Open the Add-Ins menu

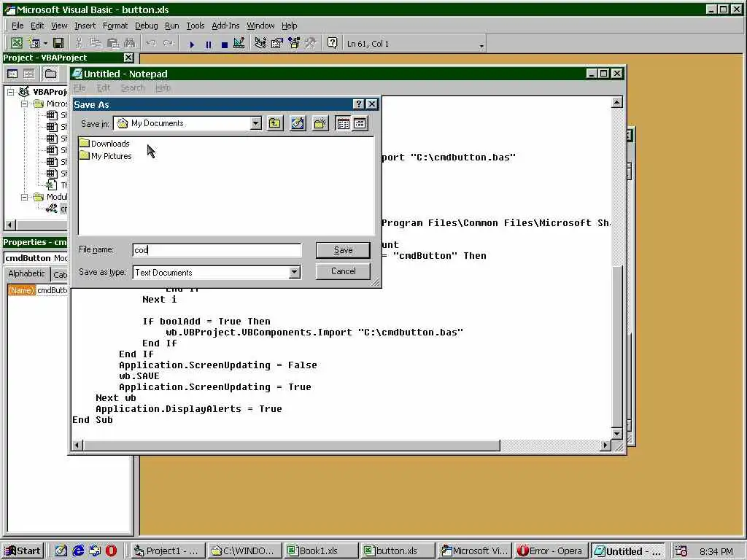click(225, 26)
